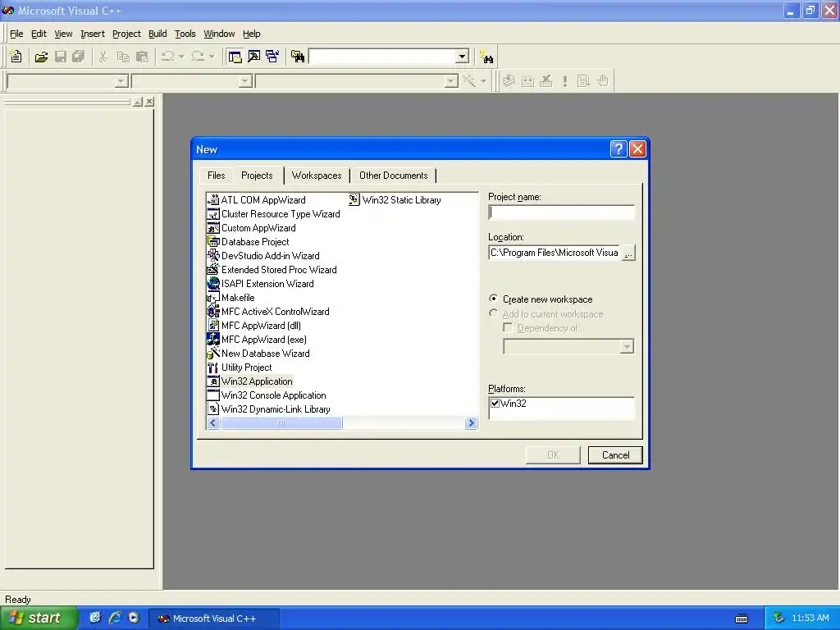Open the Project menu
This screenshot has height=630, width=840.
126,34
